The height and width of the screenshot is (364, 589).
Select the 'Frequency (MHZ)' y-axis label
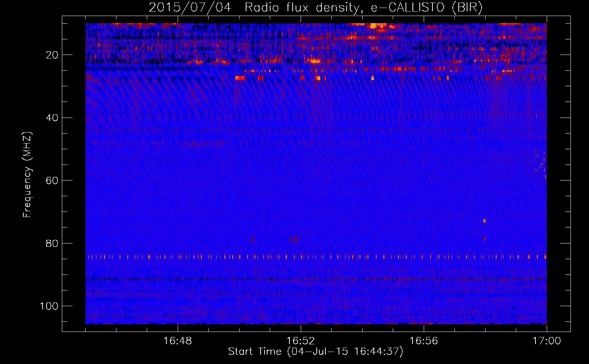27,174
